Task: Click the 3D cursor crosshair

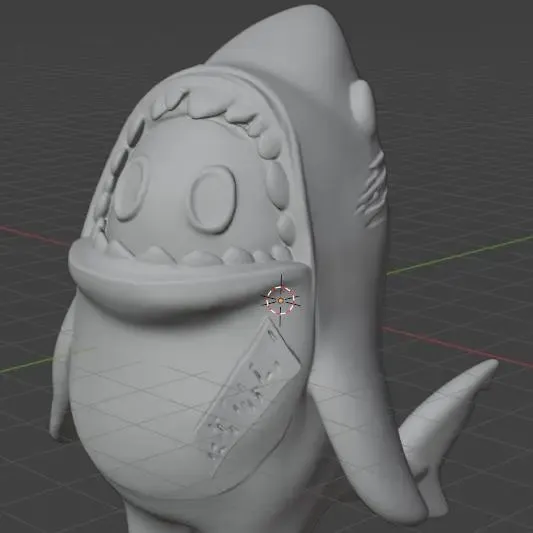Action: coord(281,300)
